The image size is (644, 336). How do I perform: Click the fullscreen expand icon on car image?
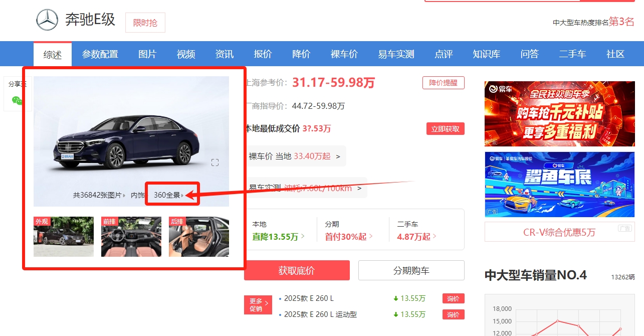(x=215, y=162)
